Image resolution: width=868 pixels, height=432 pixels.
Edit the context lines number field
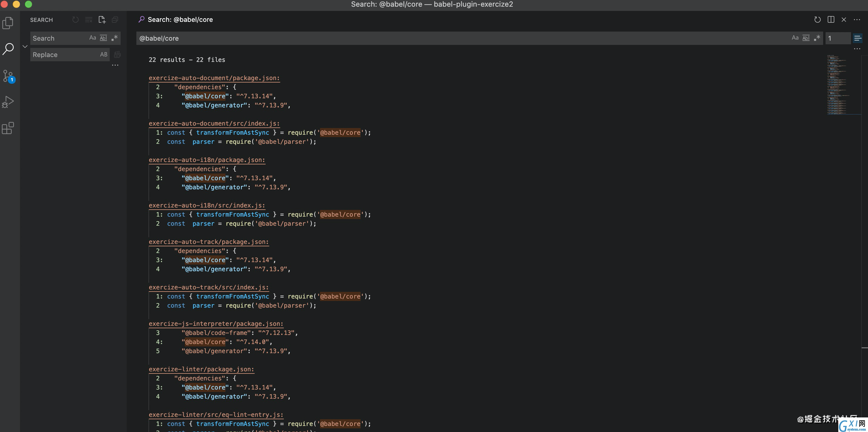pos(838,38)
